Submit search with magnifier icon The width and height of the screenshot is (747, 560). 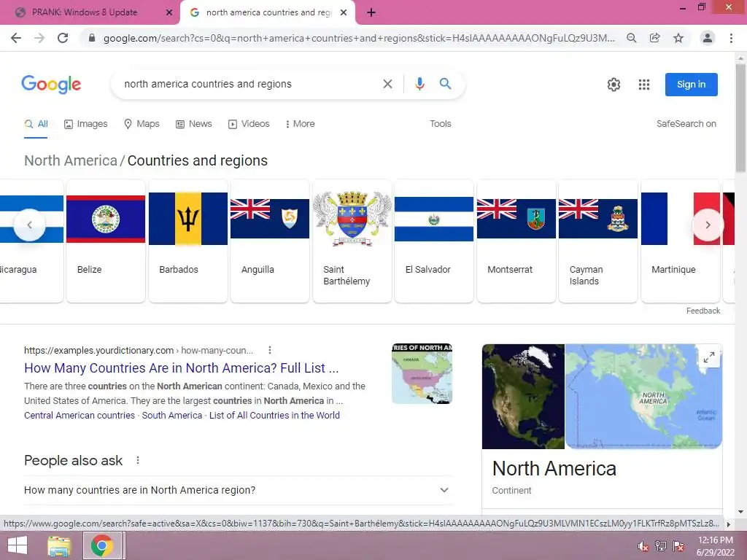click(446, 84)
